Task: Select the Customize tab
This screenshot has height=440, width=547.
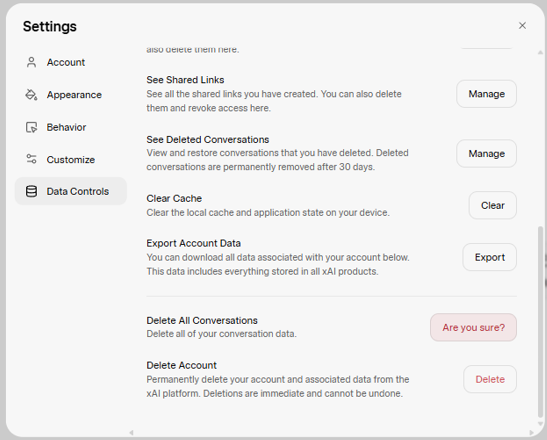Action: click(x=70, y=159)
